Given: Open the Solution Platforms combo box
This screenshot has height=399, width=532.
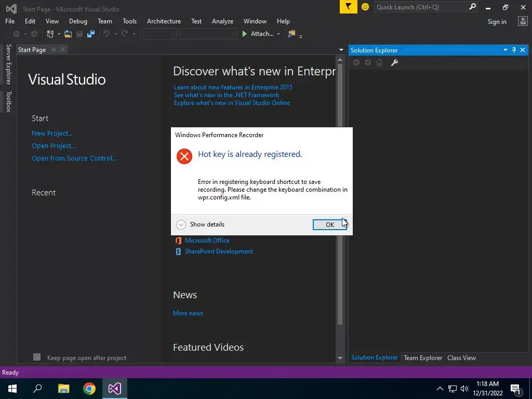Looking at the screenshot, I should 208,34.
